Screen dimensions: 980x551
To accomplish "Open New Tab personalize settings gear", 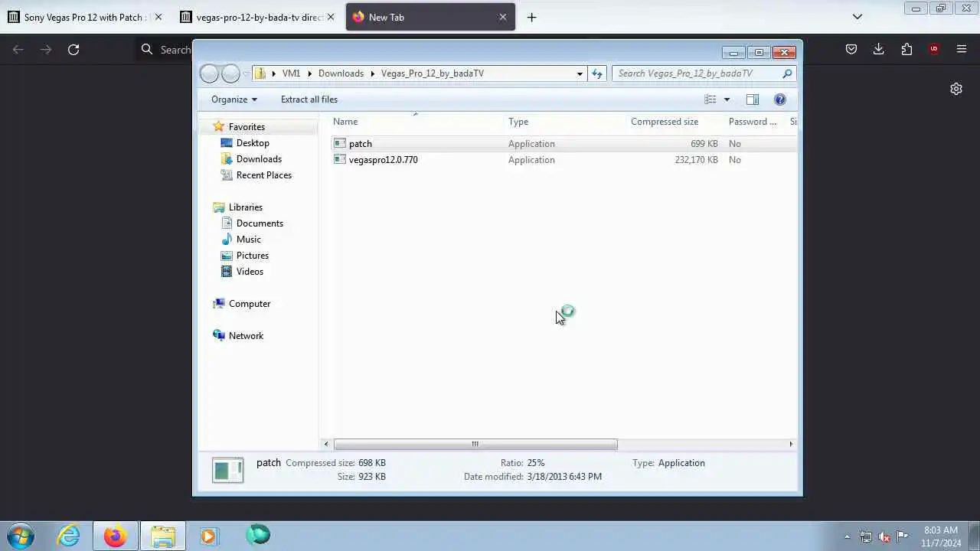I will click(x=956, y=89).
